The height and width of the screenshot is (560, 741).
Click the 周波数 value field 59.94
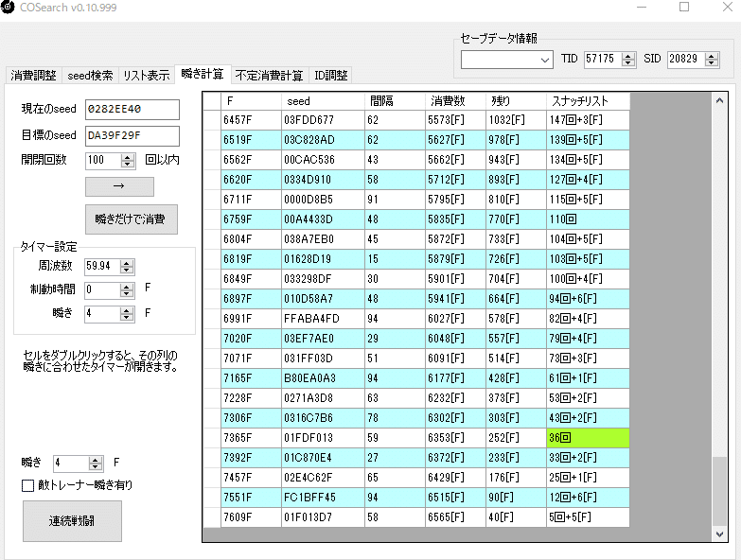click(x=102, y=267)
